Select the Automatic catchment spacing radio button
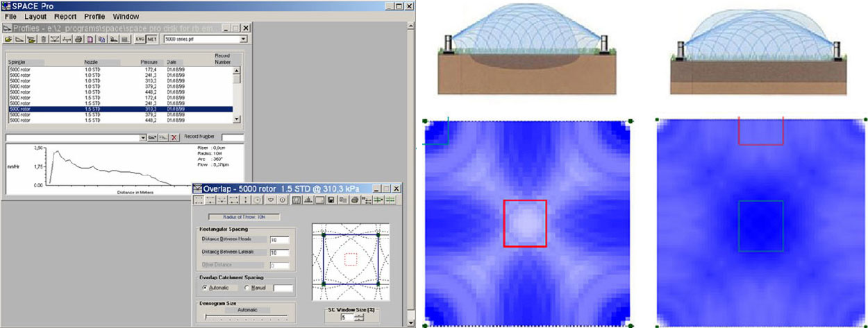868x328 pixels. pos(204,288)
